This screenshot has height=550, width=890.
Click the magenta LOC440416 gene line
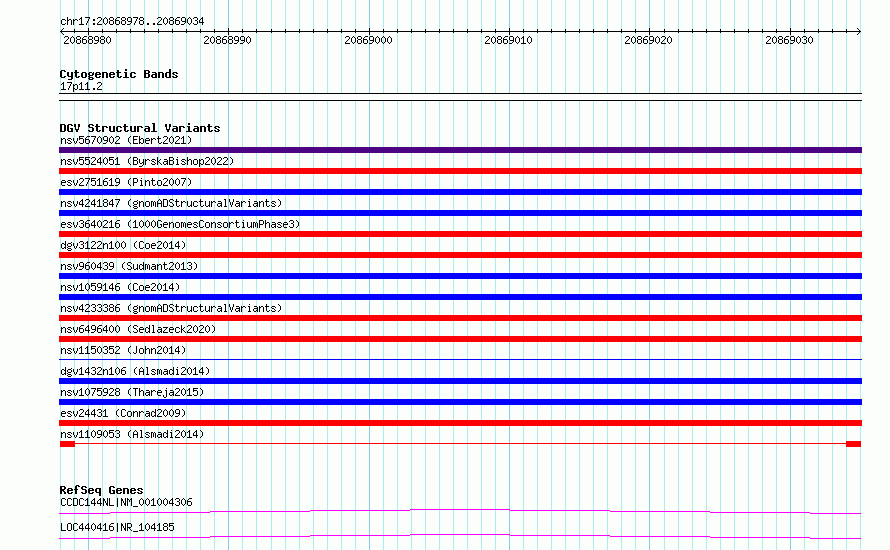[460, 536]
